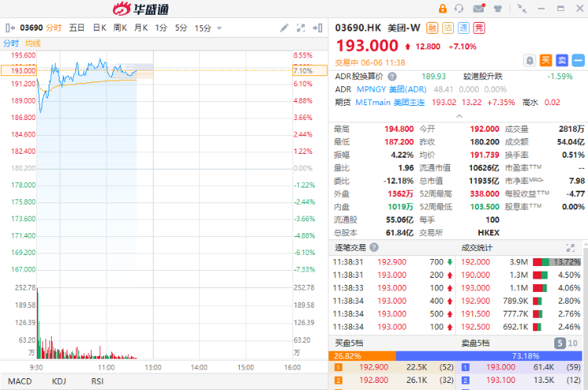Click the orange lock icon in title bar
The width and height of the screenshot is (588, 390).
(x=442, y=9)
